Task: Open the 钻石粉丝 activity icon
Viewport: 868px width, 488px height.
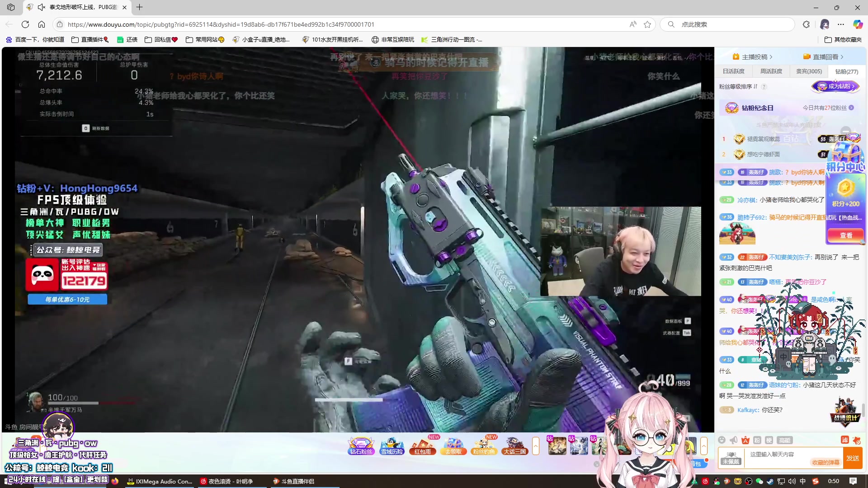Action: (361, 446)
